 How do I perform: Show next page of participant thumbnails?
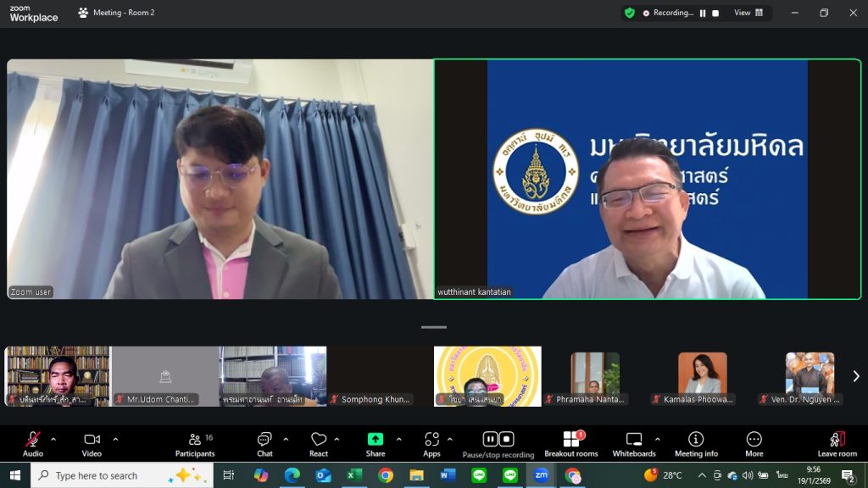[x=855, y=376]
